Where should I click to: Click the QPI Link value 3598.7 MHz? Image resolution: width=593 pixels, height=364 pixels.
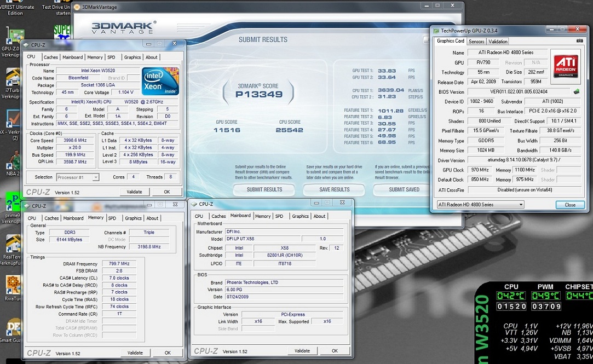pyautogui.click(x=75, y=162)
